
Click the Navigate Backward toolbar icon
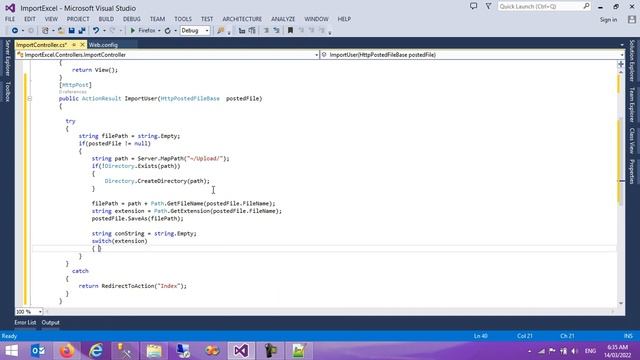(15, 31)
